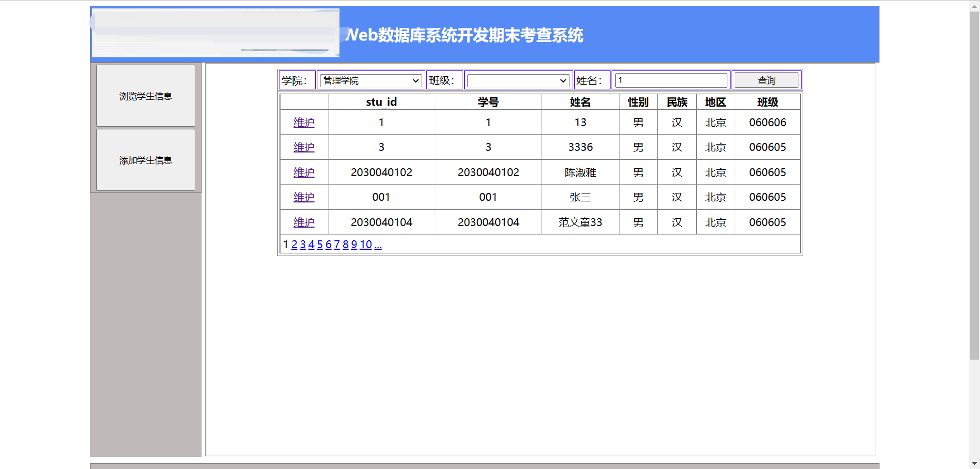Open 维护 link for student 3336
The height and width of the screenshot is (469, 980).
(304, 147)
